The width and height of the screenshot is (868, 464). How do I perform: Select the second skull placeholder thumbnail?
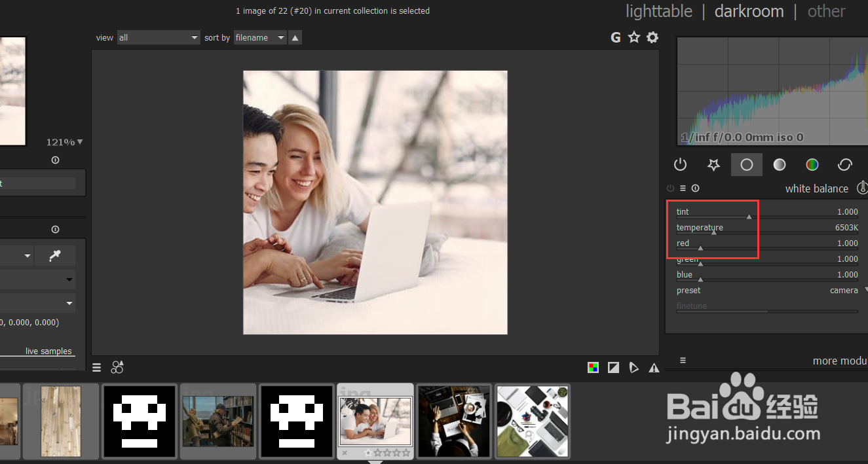297,421
